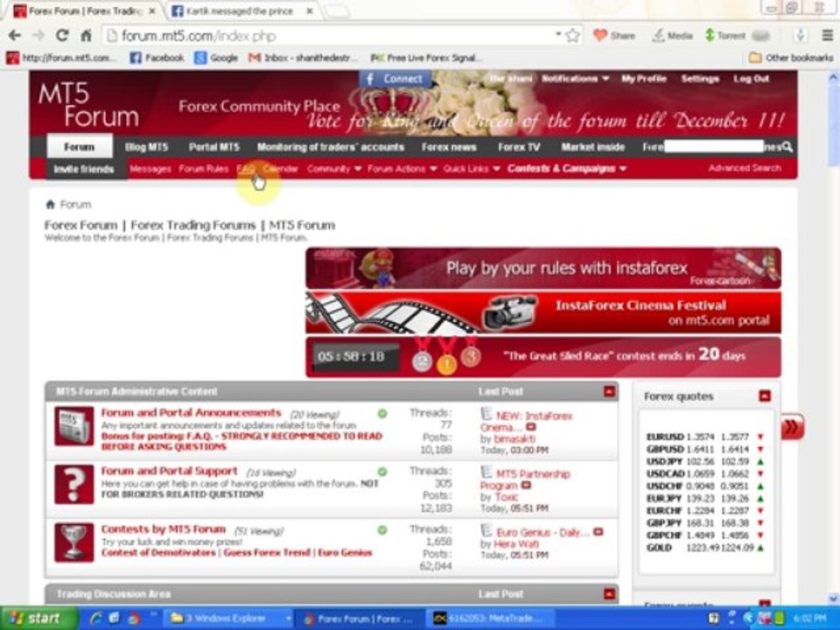The width and height of the screenshot is (840, 630).
Task: Open Contests by MT5 Forum trophy icon
Action: [73, 542]
